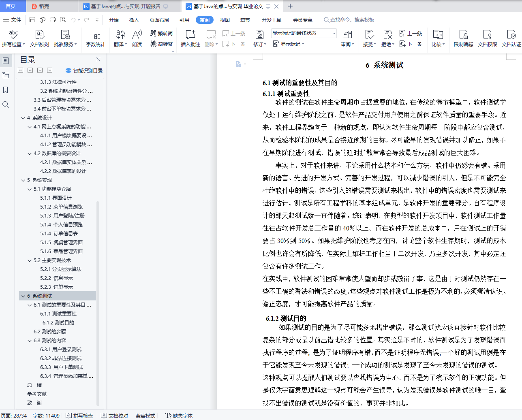Jump to next revision beside 拒绝
The image size is (522, 420).
point(411,44)
